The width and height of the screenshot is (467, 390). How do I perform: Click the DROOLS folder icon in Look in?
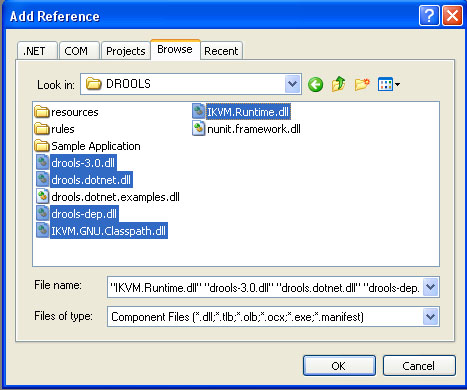click(x=93, y=84)
